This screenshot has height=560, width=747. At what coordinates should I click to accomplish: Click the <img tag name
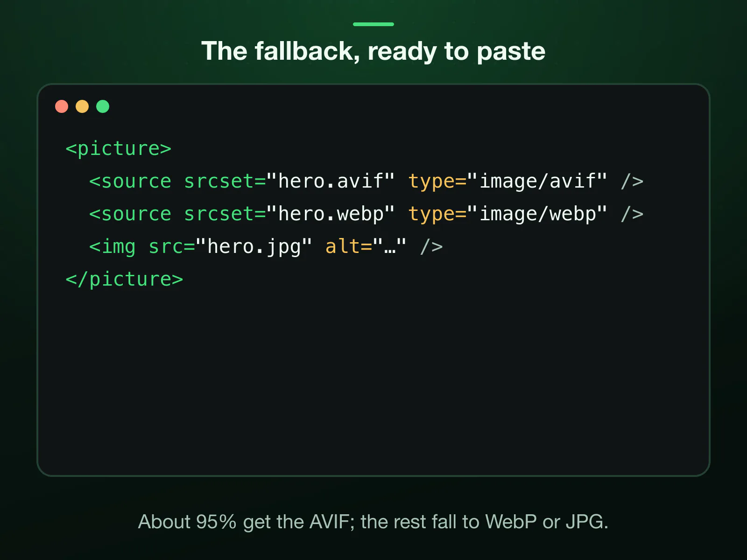[x=113, y=246]
